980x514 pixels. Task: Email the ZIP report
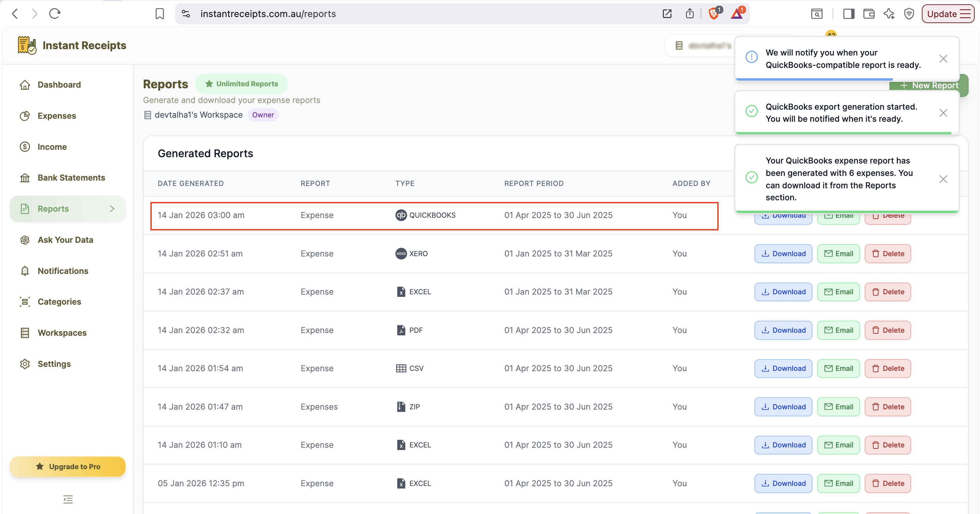(839, 407)
